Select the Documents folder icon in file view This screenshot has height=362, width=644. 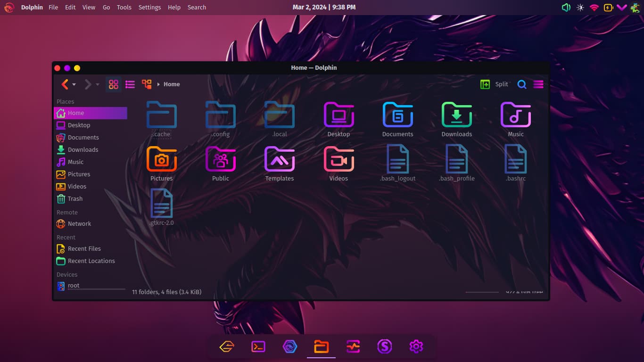coord(398,115)
